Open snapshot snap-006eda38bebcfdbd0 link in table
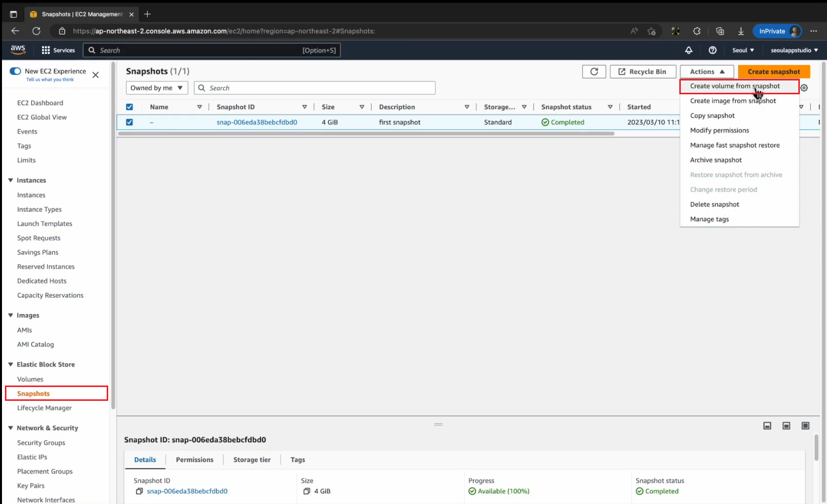 coord(257,122)
